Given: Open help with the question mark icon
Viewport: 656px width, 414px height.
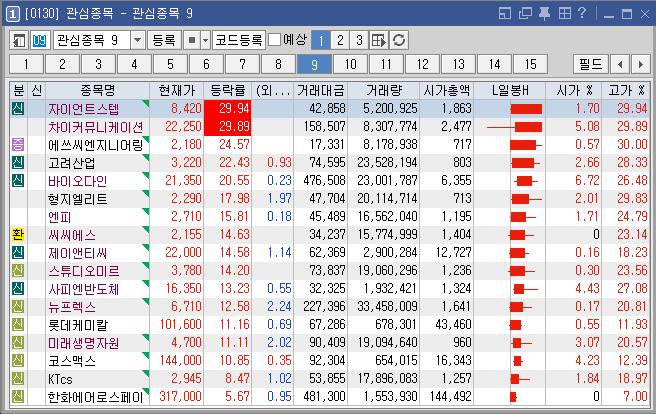Looking at the screenshot, I should 582,13.
